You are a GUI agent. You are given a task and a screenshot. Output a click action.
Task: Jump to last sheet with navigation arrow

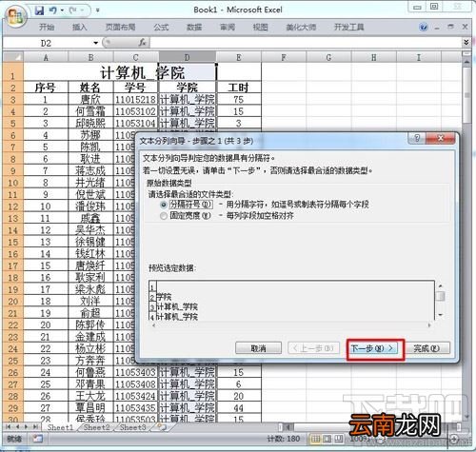point(35,427)
